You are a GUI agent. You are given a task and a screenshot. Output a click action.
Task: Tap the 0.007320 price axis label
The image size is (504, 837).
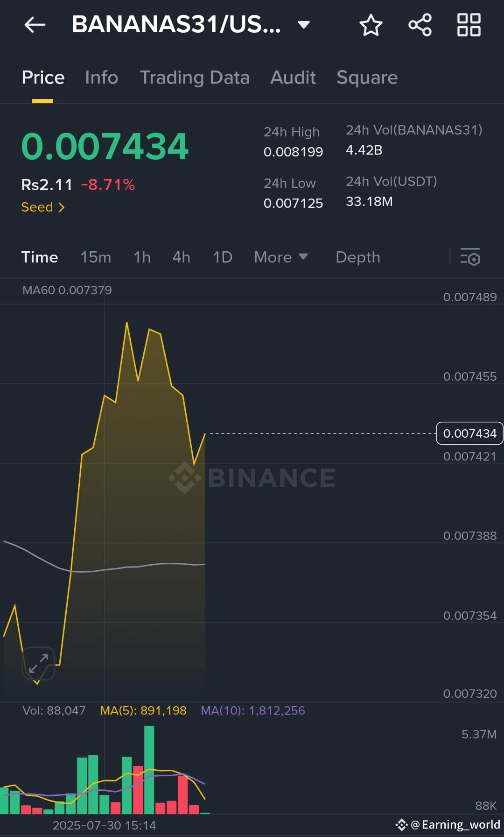pos(470,694)
